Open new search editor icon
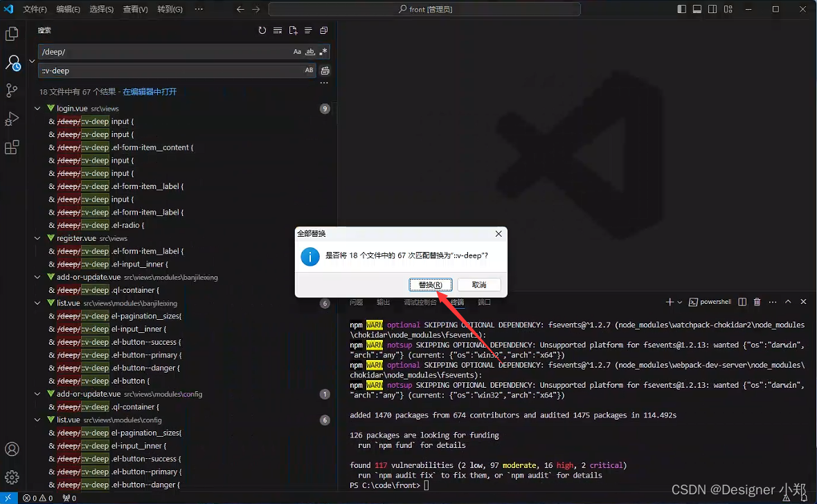This screenshot has width=817, height=504. coord(294,30)
